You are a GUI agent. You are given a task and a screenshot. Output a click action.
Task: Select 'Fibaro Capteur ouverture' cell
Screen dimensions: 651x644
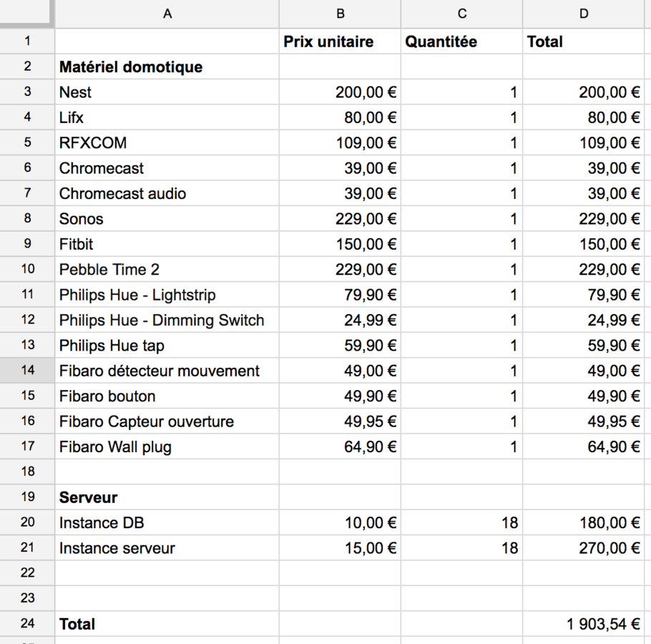pyautogui.click(x=167, y=421)
